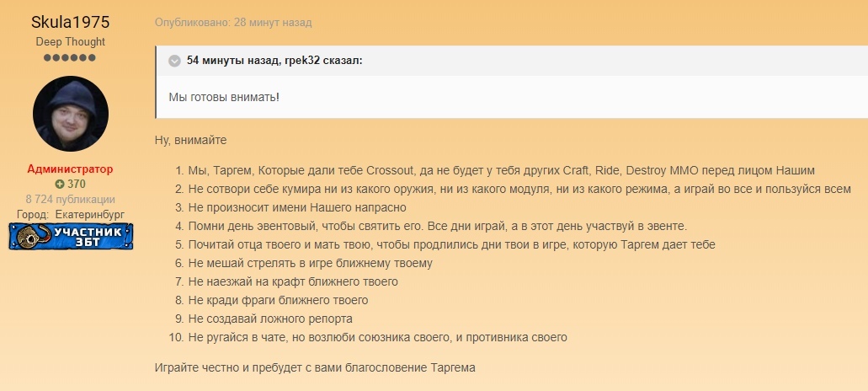This screenshot has height=391, width=868.
Task: Click item 'Не сотвори себе кумира'
Action: click(519, 190)
